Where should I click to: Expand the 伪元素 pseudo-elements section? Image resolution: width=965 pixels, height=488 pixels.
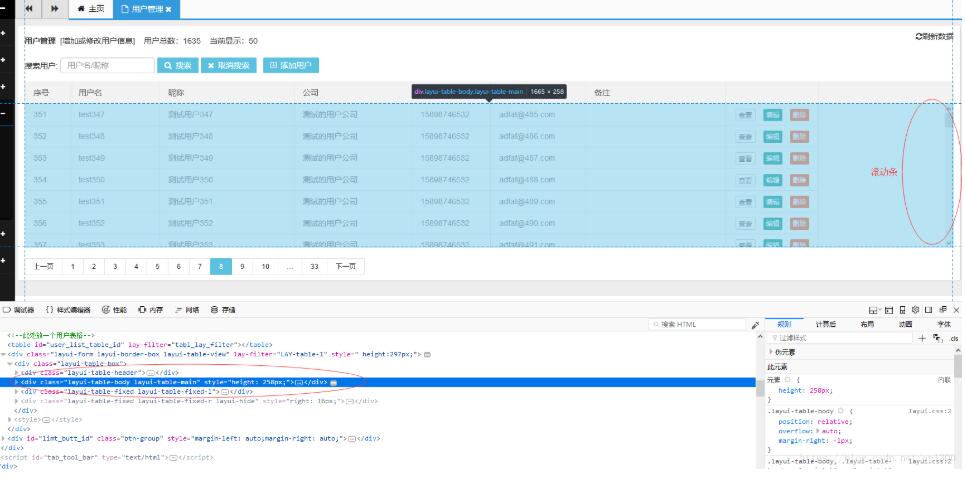point(771,352)
